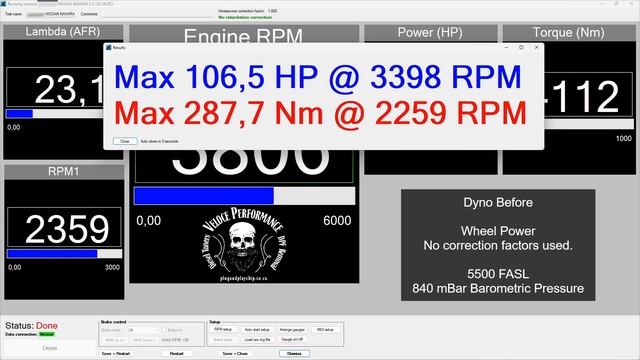Click the Dyno Before info panel
The image size is (640, 360).
click(498, 245)
